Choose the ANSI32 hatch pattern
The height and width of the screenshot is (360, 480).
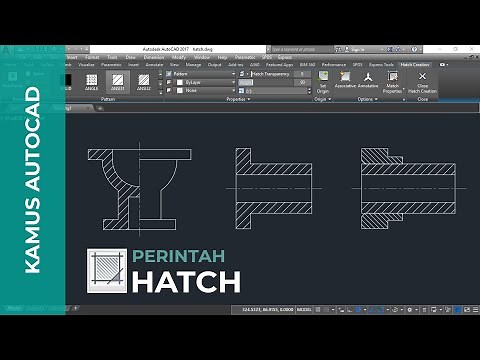point(144,82)
